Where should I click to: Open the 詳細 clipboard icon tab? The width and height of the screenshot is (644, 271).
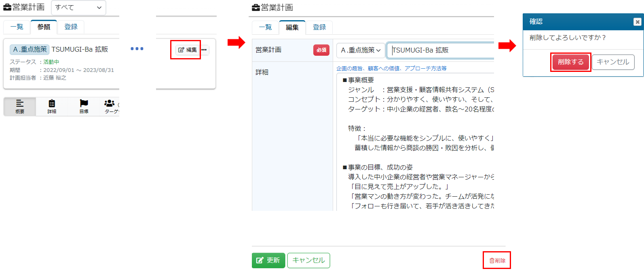click(52, 107)
